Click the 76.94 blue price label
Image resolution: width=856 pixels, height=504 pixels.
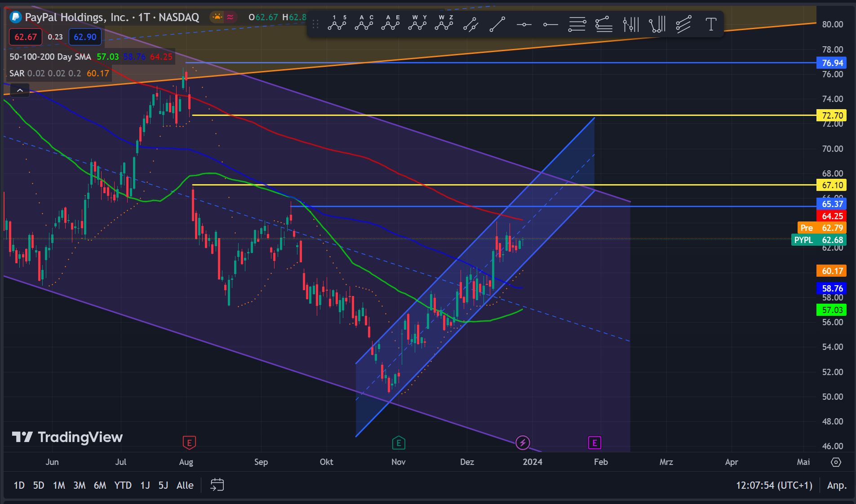click(x=832, y=63)
